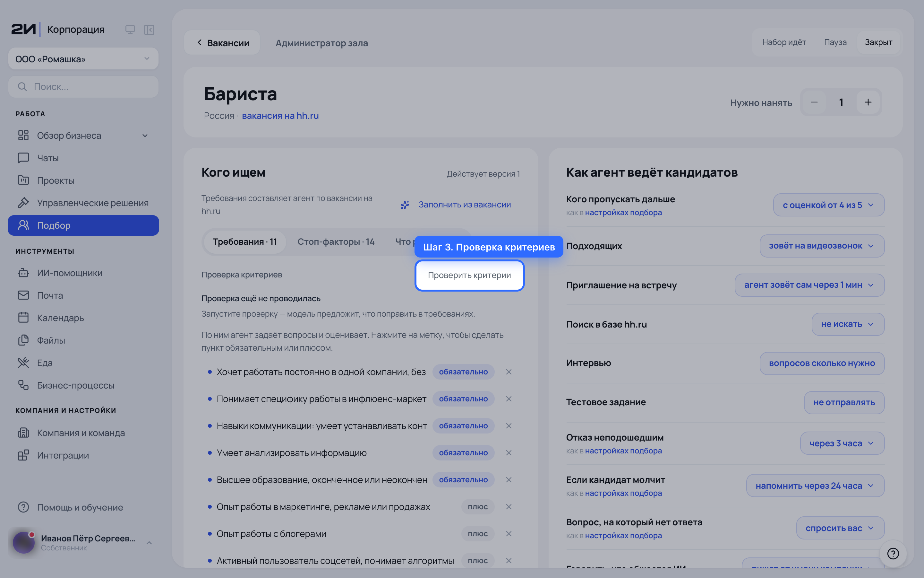Open Календарь in sidebar
Viewport: 924px width, 578px height.
83,318
